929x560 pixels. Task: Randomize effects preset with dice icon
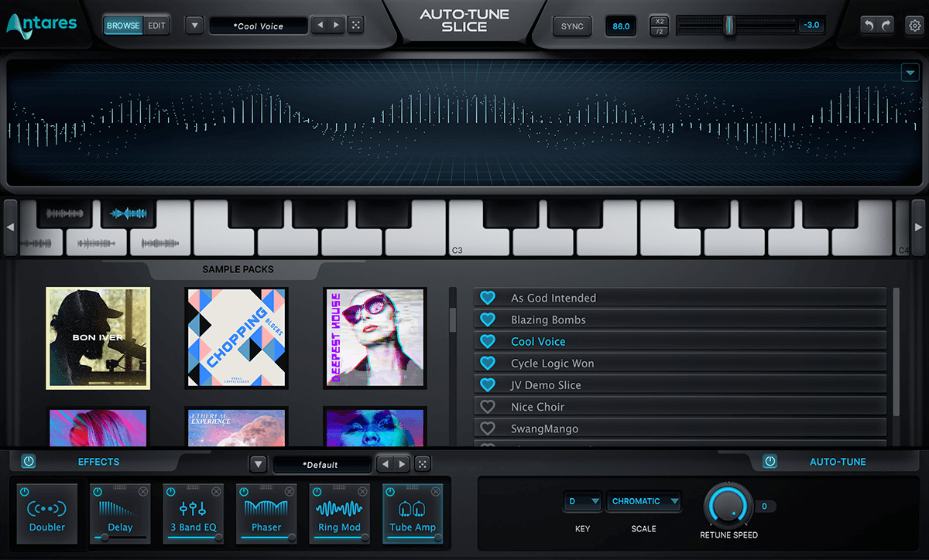[x=422, y=464]
